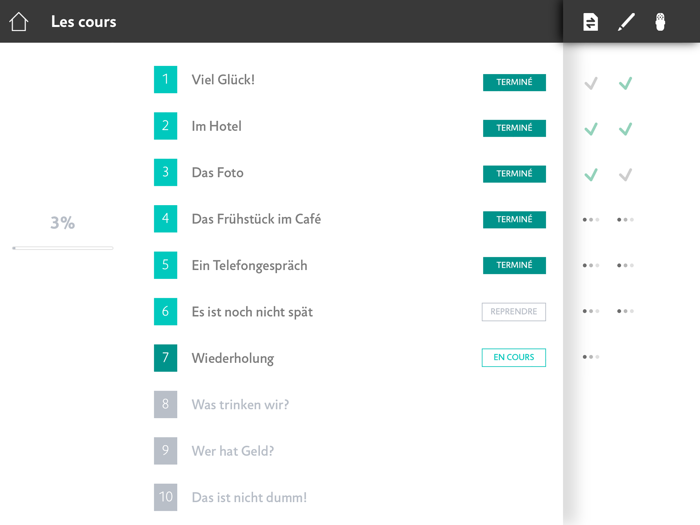Tap the Les cours header title
Screen dimensions: 700x525
point(83,21)
